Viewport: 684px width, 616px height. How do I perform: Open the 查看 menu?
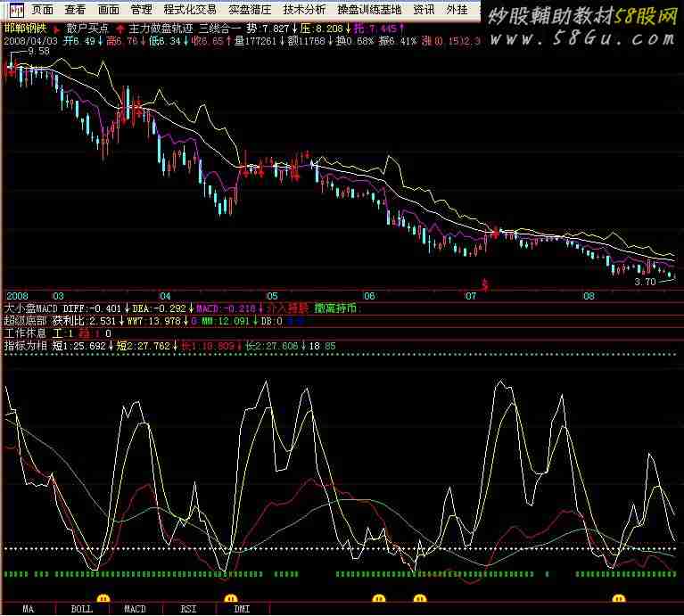click(75, 10)
